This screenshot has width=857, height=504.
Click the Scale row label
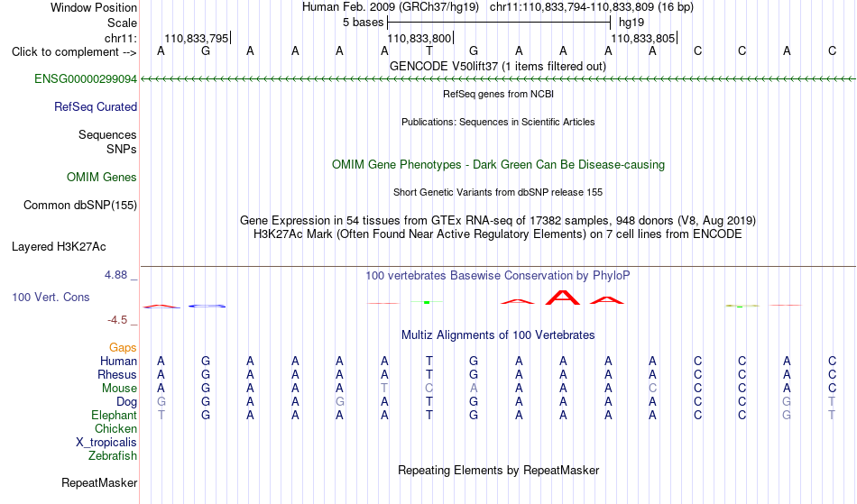click(x=123, y=23)
